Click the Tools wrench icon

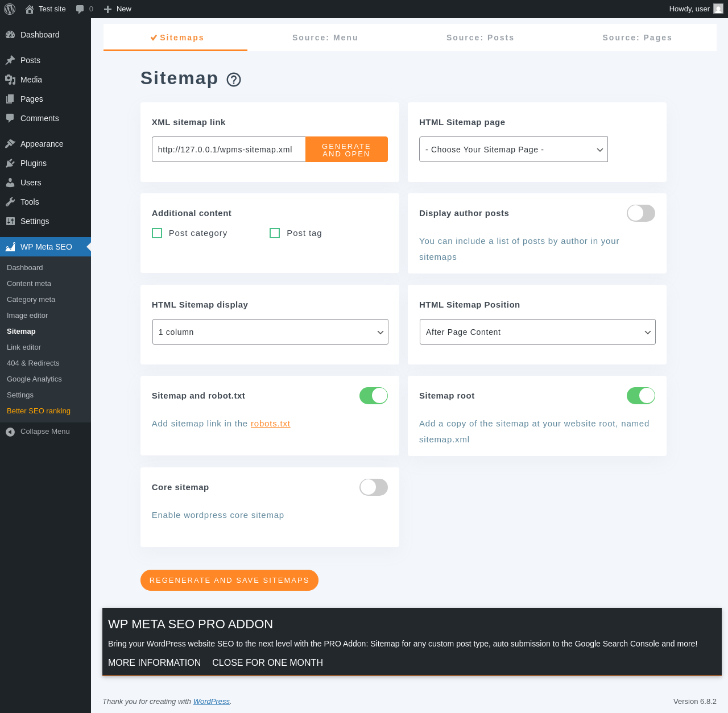pos(10,202)
